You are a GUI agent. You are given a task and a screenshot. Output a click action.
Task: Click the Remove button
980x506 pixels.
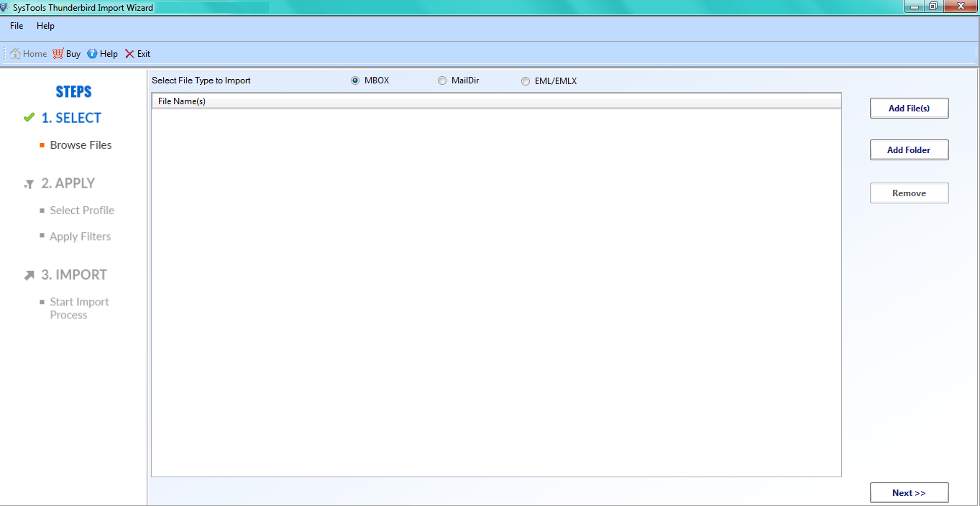click(x=909, y=193)
